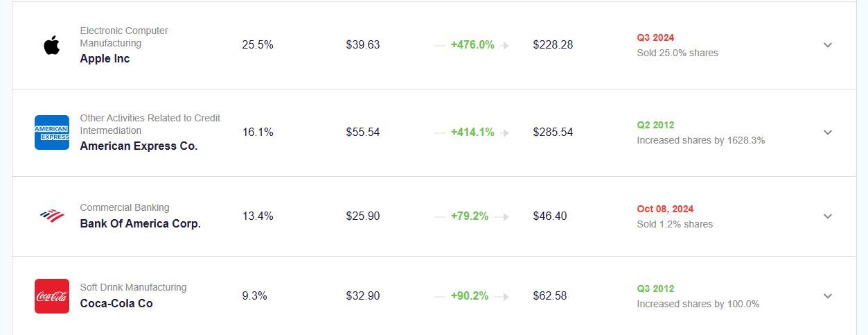
Task: Click the Apple logo icon
Action: (x=51, y=45)
